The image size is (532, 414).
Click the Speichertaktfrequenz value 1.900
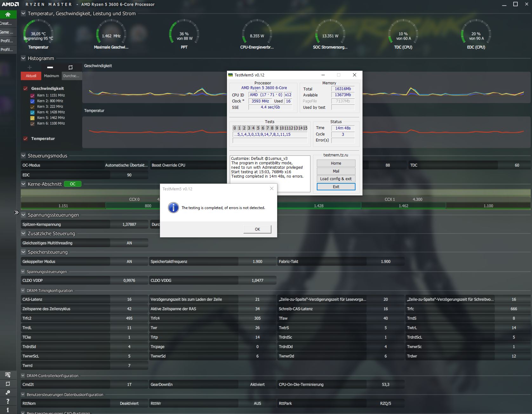(257, 261)
